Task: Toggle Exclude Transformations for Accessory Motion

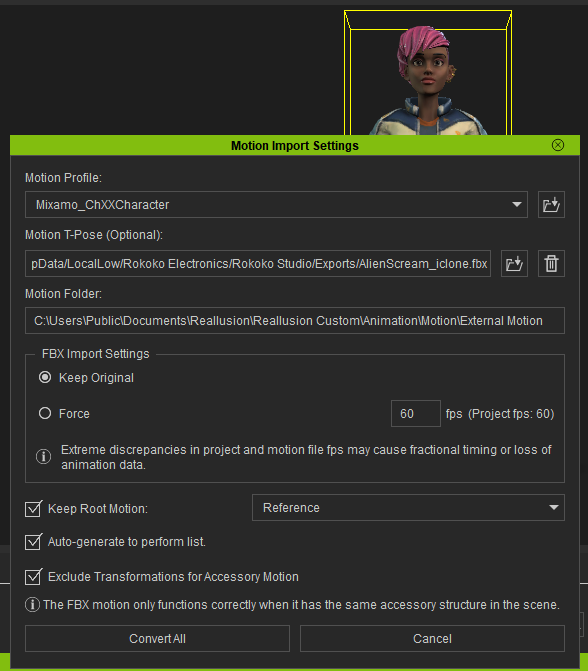Action: click(33, 576)
